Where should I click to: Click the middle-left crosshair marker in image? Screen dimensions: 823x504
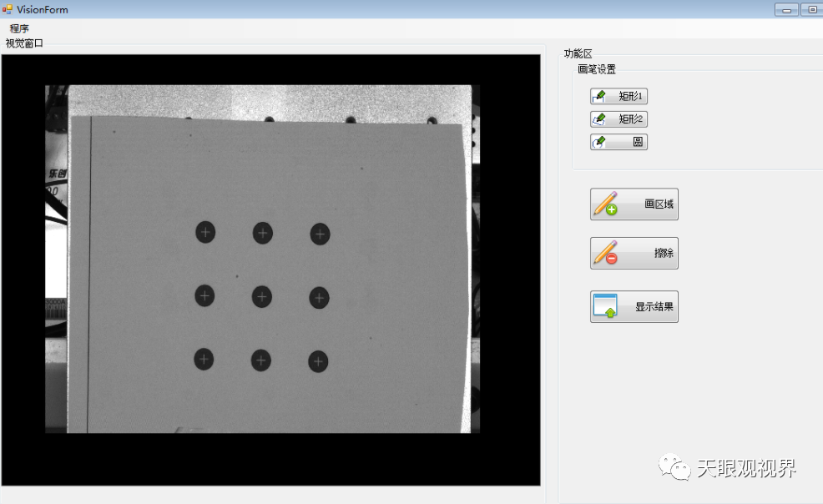(x=204, y=295)
